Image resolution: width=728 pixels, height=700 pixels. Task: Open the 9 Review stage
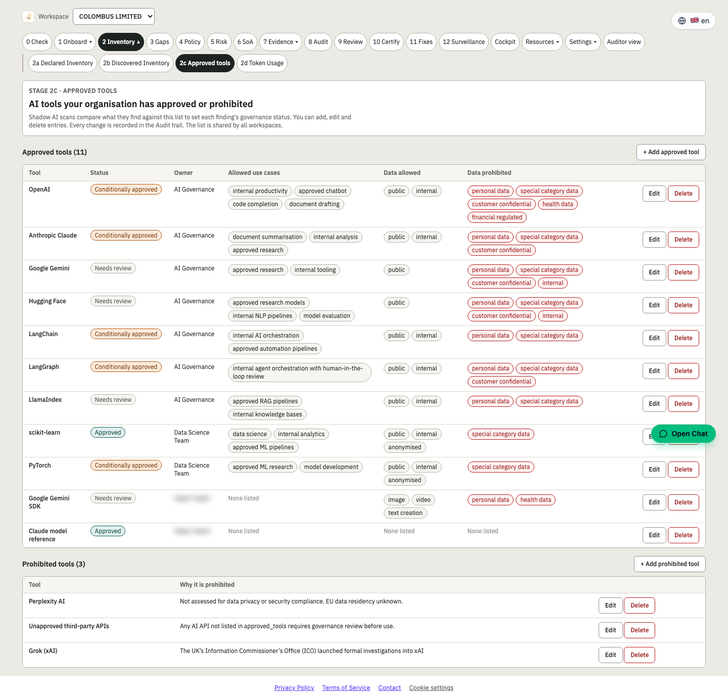click(350, 42)
